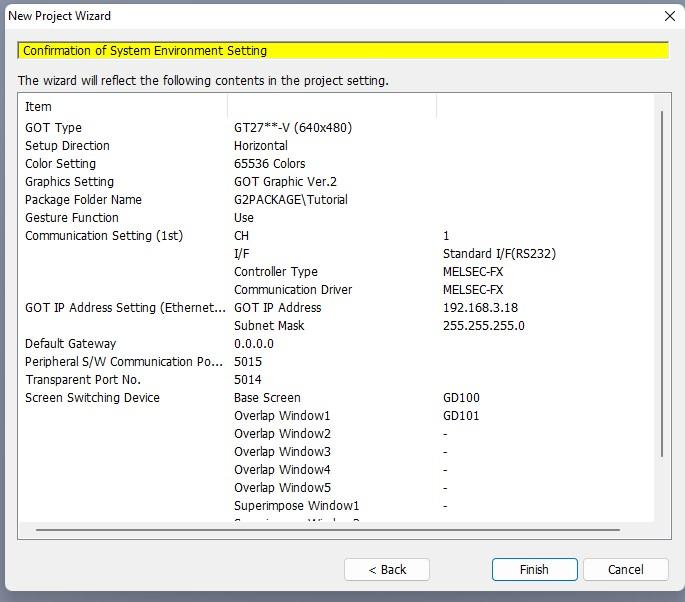Click the Use value for Gesture Function
The image size is (685, 602).
click(244, 218)
